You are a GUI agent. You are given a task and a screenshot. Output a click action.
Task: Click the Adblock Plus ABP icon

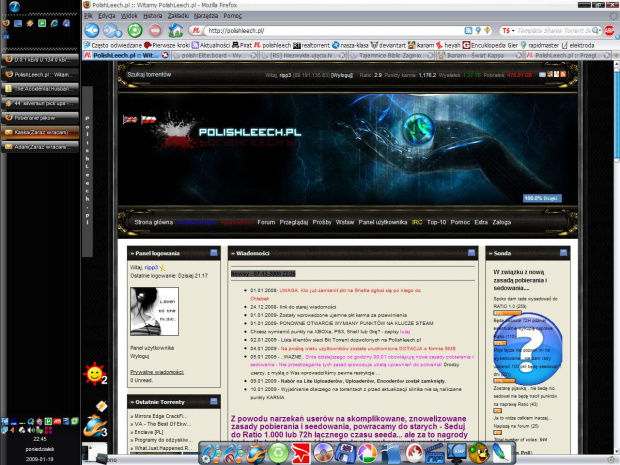609,30
